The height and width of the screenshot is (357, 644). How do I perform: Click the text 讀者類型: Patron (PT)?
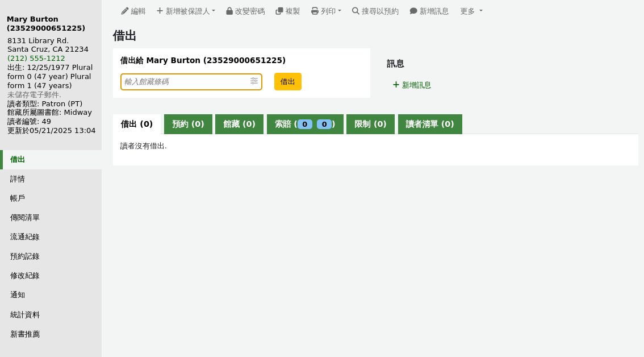click(45, 103)
